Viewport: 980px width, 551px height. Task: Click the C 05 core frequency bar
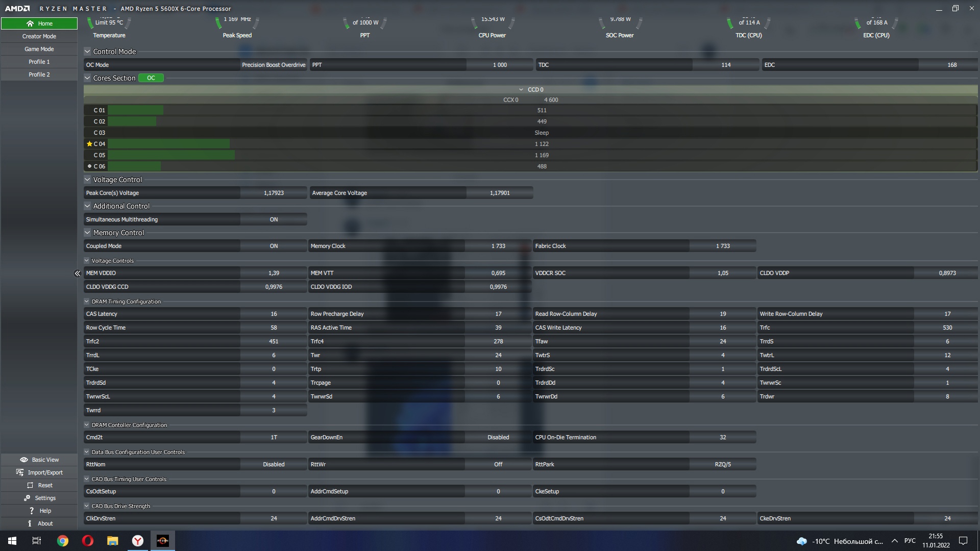tap(171, 155)
